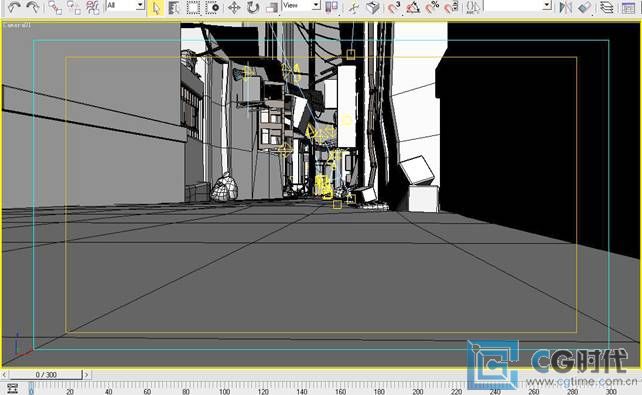This screenshot has height=395, width=642.
Task: Toggle the Angle Snap icon
Action: [413, 8]
